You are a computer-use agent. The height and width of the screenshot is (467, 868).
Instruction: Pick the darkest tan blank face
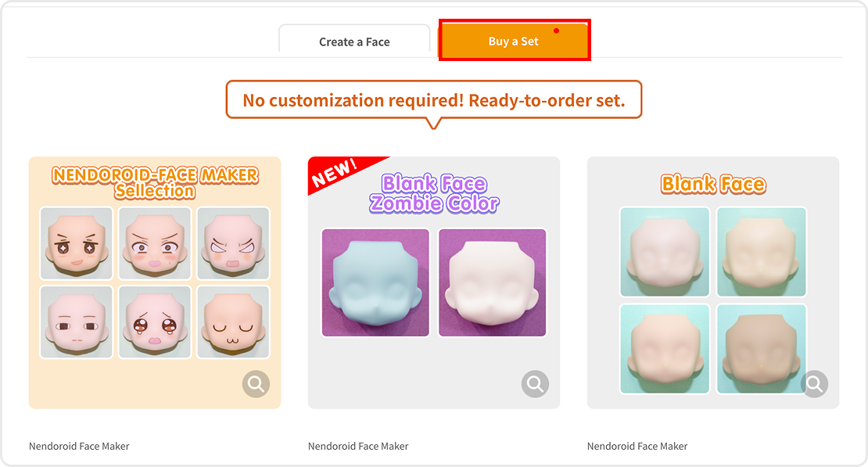(762, 349)
